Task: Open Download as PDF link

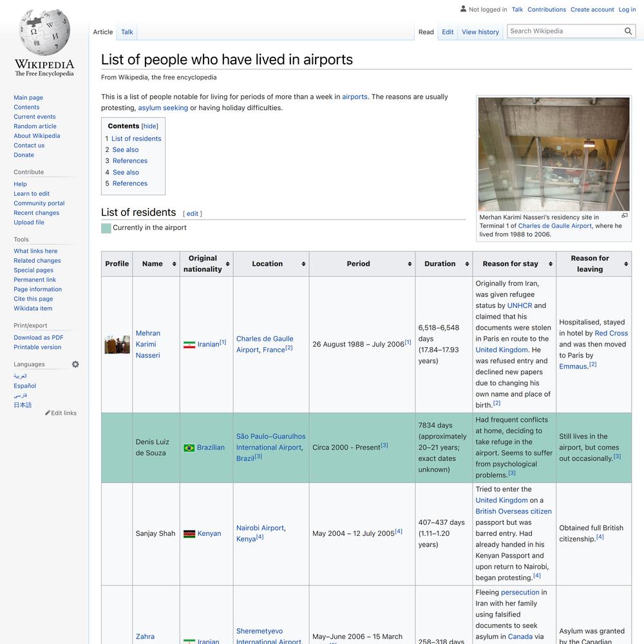Action: click(38, 337)
